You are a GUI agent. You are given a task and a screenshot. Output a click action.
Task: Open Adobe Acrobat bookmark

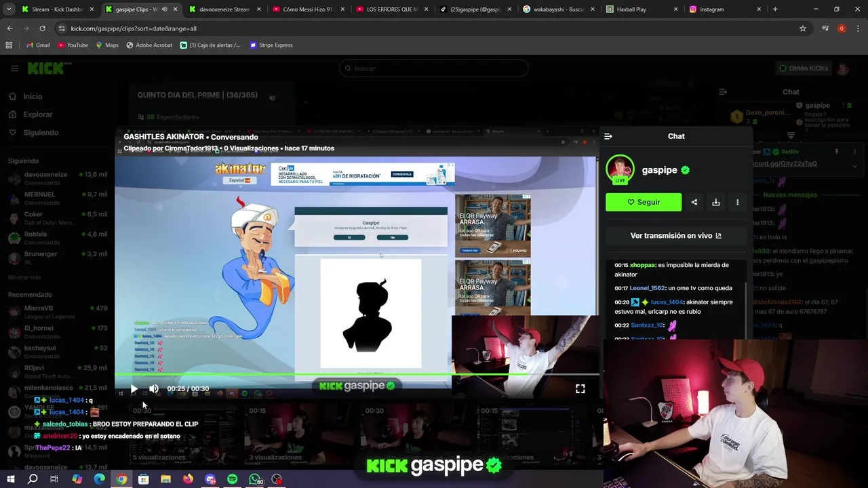(x=149, y=45)
